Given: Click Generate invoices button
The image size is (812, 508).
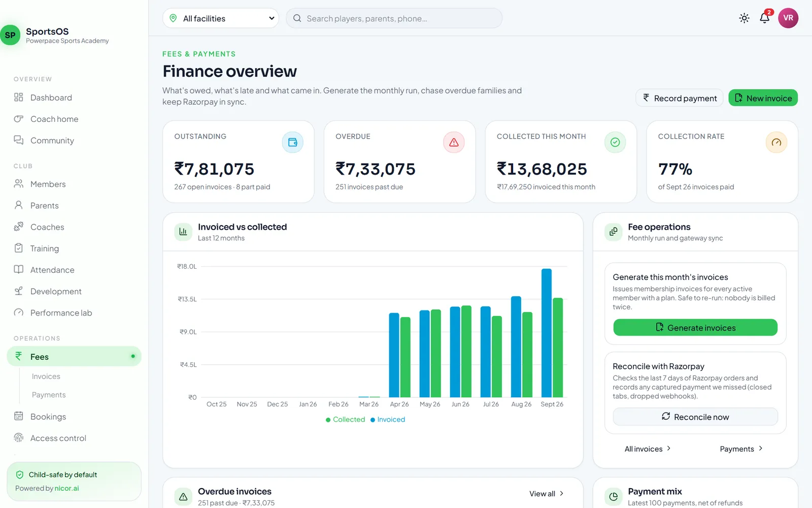Looking at the screenshot, I should click(x=695, y=328).
